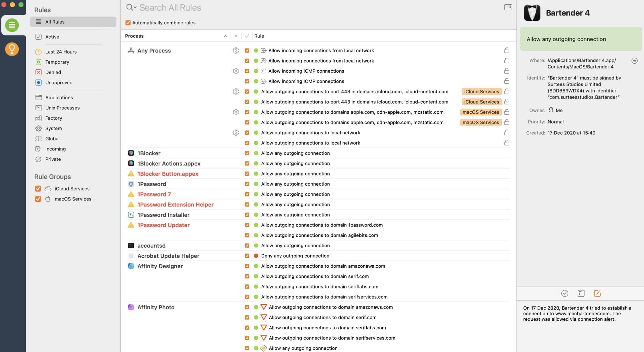Open the orange lightbulb suggestions view

click(12, 49)
